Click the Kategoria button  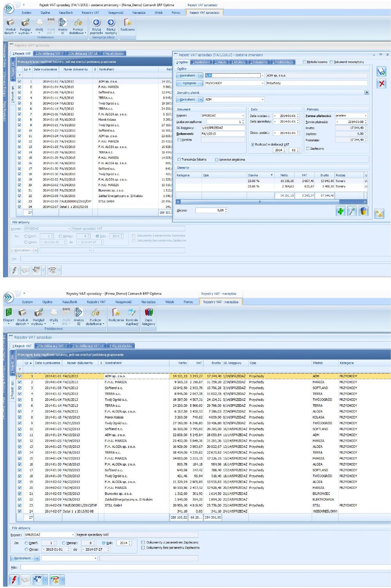point(189,83)
